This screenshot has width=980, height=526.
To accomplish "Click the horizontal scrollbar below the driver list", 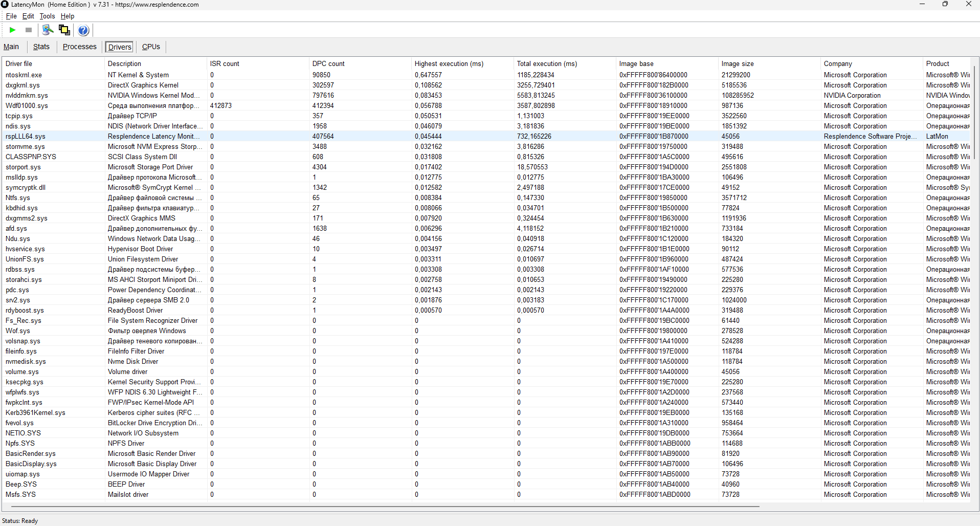I will (x=384, y=507).
